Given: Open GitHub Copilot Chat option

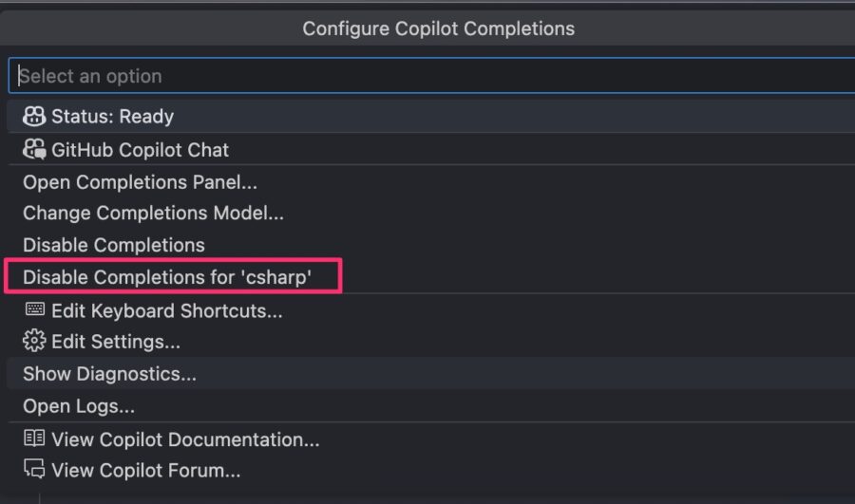Looking at the screenshot, I should (430, 149).
